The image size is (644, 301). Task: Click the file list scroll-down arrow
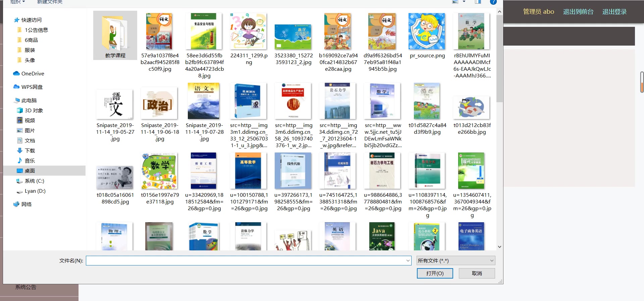pos(499,247)
